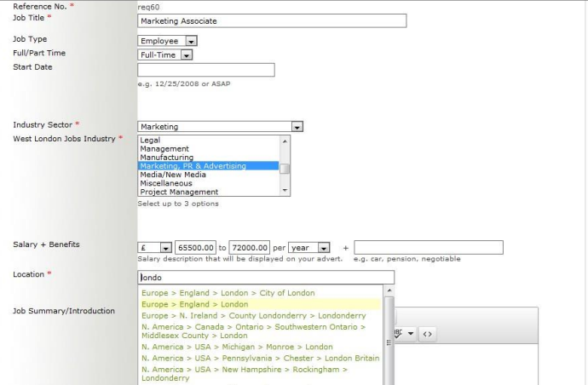Open the spell check dropdown arrow
The height and width of the screenshot is (385, 588).
pyautogui.click(x=411, y=334)
